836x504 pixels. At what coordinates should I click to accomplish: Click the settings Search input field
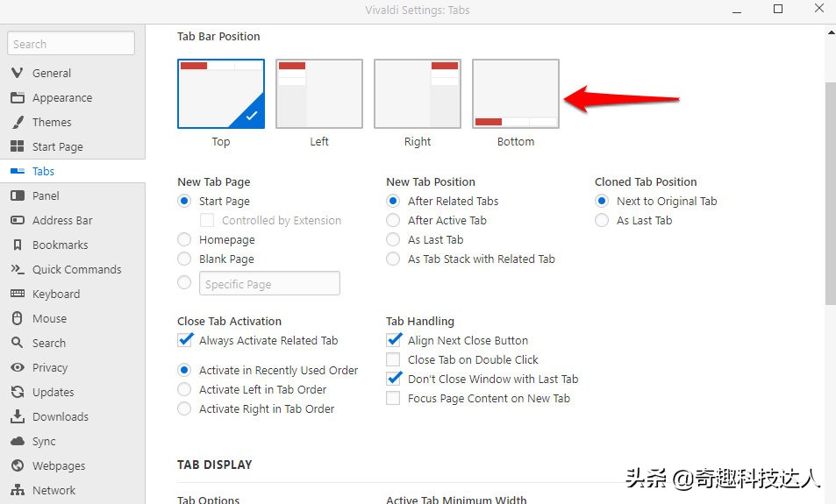[x=71, y=43]
